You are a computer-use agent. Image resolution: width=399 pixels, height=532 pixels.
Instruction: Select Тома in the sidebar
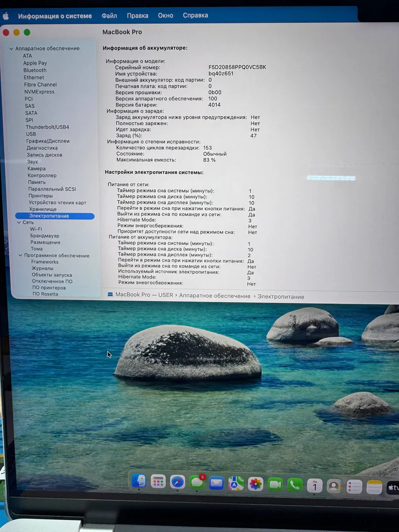click(x=36, y=248)
